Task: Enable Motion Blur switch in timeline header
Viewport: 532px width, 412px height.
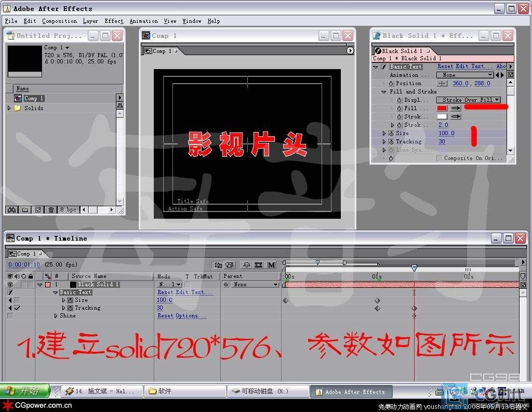Action: (x=271, y=265)
